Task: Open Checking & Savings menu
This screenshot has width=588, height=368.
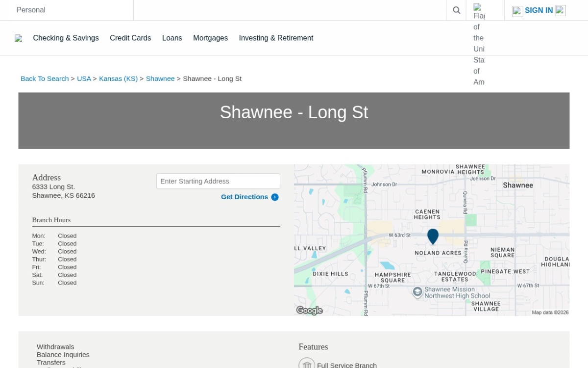Action: click(66, 38)
